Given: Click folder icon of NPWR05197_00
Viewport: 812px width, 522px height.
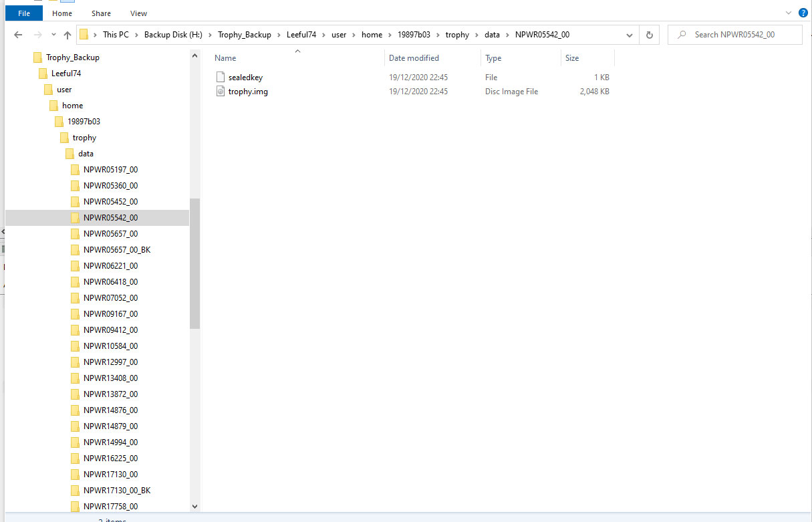Looking at the screenshot, I should pos(76,170).
